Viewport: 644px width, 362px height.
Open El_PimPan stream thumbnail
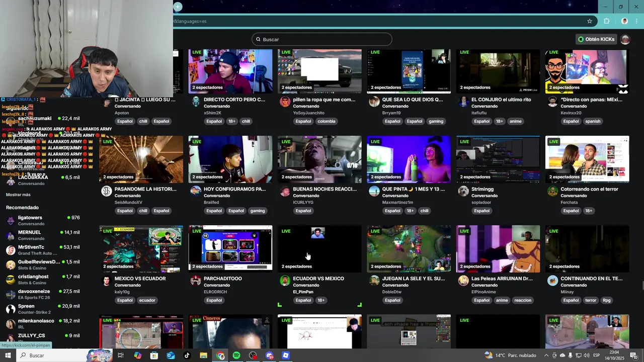(x=319, y=249)
